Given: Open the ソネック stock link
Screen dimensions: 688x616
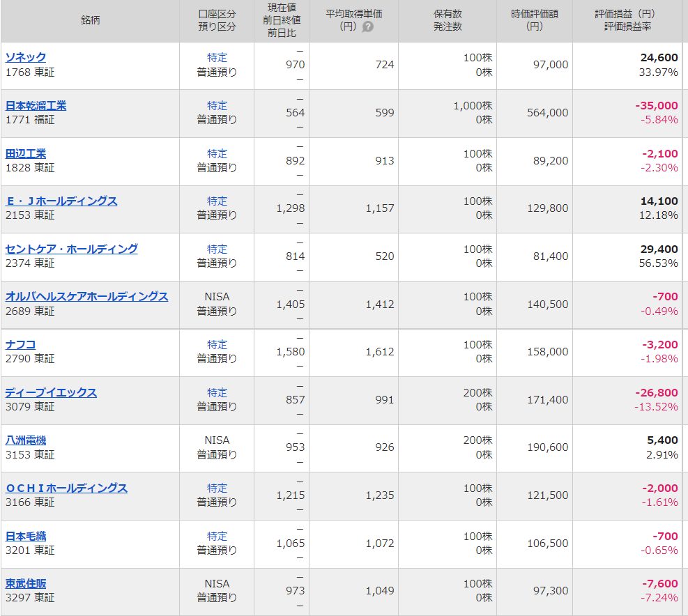Looking at the screenshot, I should [x=26, y=57].
